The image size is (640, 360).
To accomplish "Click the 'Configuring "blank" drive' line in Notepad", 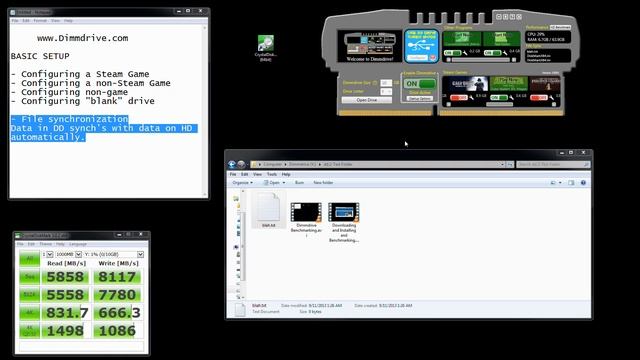I will (x=82, y=101).
